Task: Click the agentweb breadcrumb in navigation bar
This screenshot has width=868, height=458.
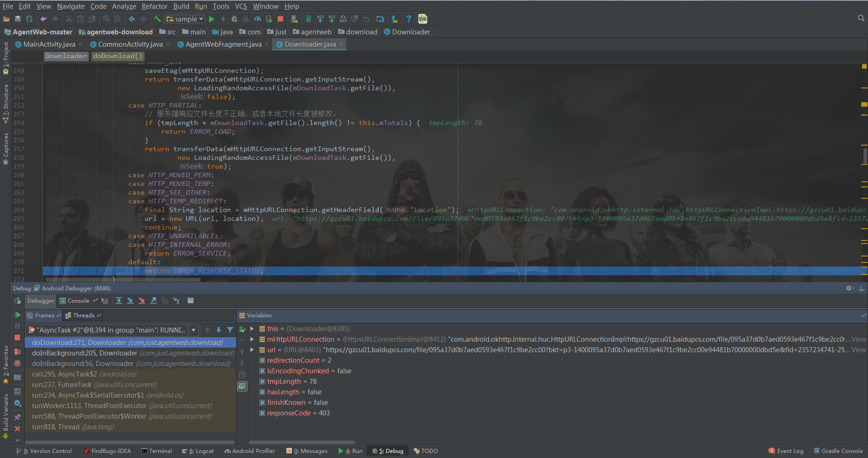Action: pyautogui.click(x=312, y=32)
